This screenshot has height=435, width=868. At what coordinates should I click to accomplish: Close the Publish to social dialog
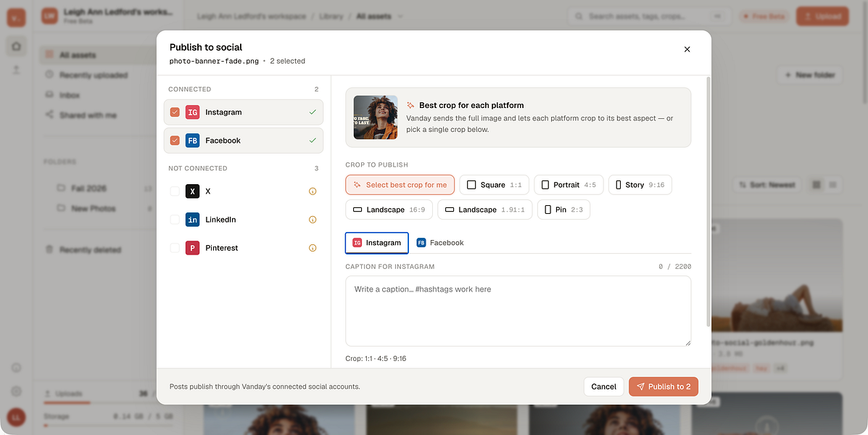click(687, 49)
